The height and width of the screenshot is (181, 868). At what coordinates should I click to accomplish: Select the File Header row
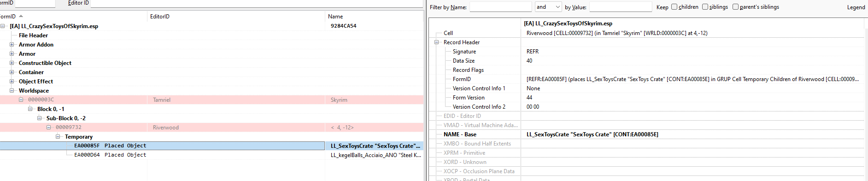(x=211, y=35)
